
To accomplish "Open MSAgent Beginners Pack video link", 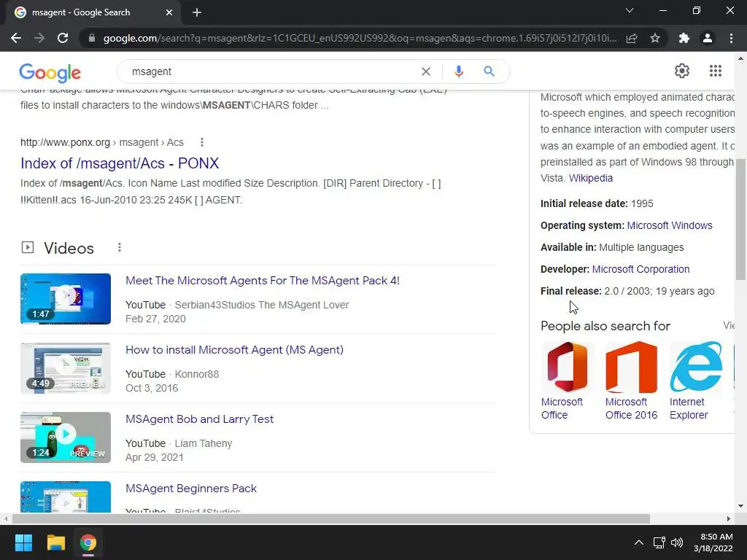I will click(191, 489).
